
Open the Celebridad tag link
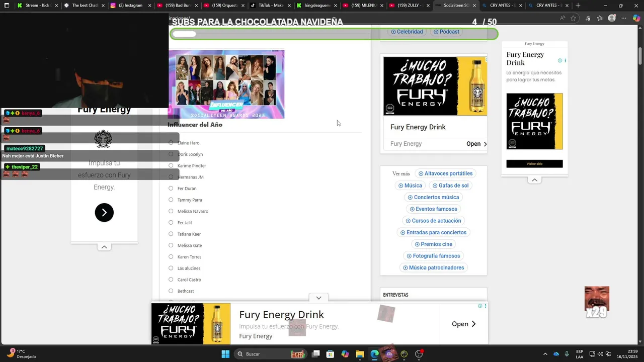click(407, 32)
